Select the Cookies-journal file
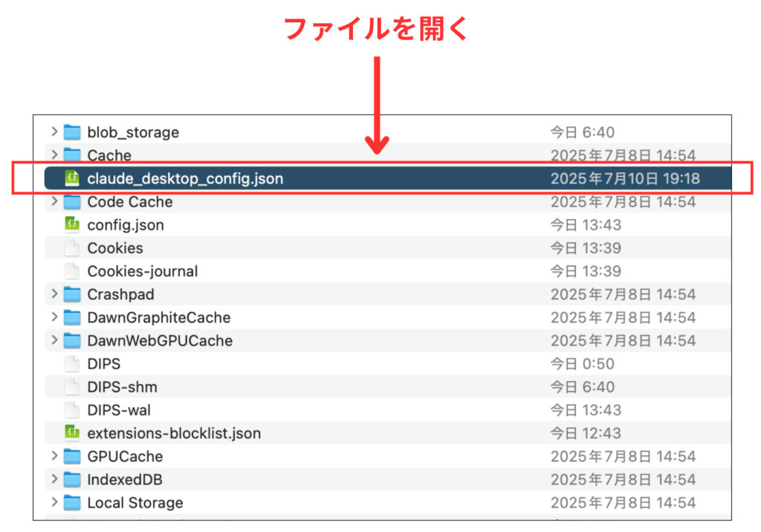 [141, 271]
